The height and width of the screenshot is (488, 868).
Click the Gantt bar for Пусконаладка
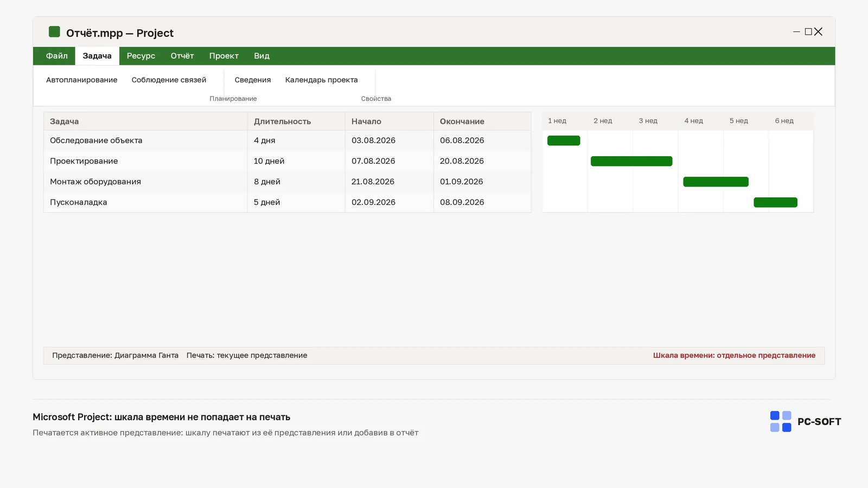point(775,202)
